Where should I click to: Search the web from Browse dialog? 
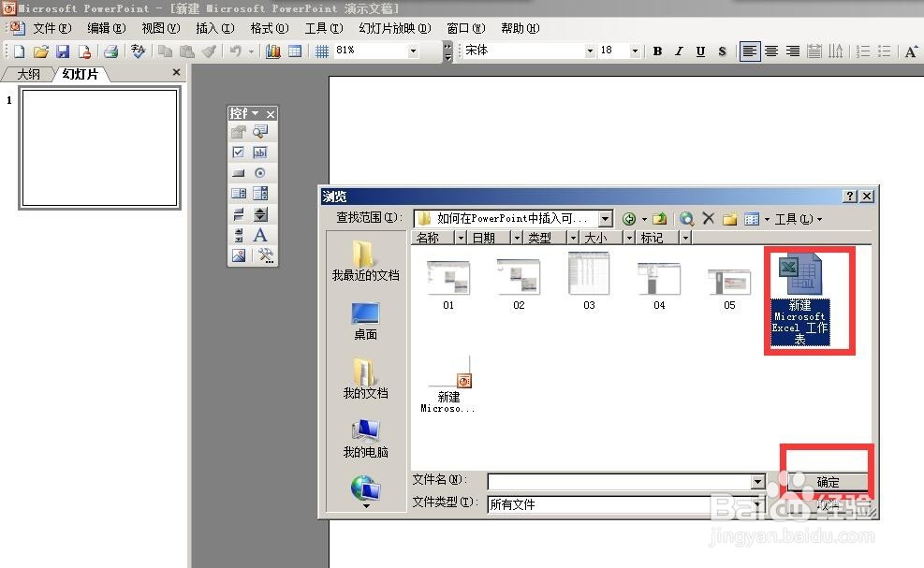[x=686, y=219]
